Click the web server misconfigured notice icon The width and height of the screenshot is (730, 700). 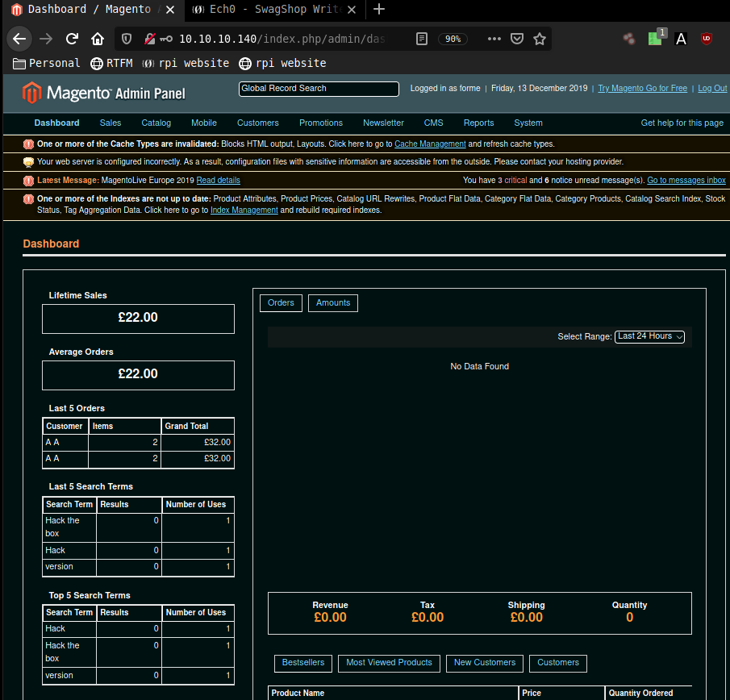tap(28, 162)
